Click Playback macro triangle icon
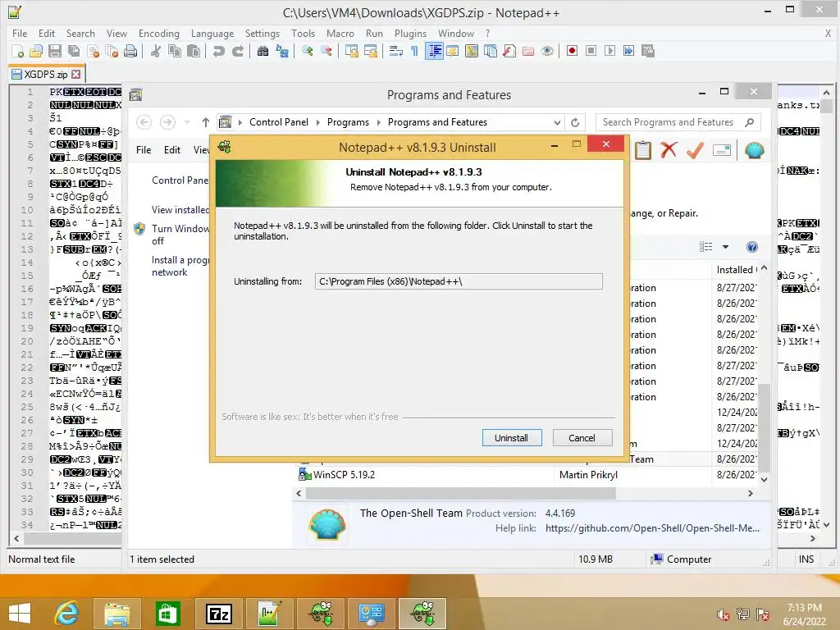The height and width of the screenshot is (630, 840). tap(609, 51)
